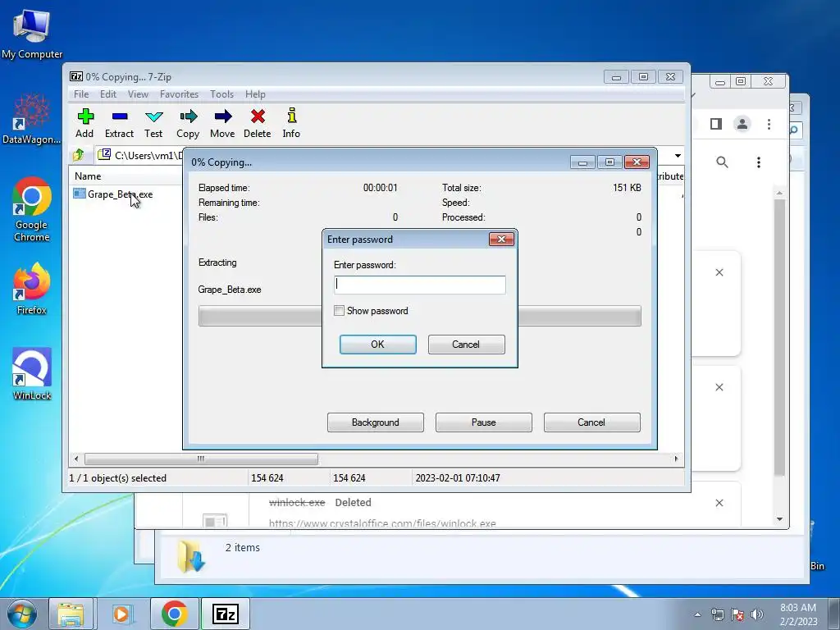Image resolution: width=840 pixels, height=630 pixels.
Task: Click left arrow of 7-Zip horizontal scrollbar
Action: [x=76, y=459]
